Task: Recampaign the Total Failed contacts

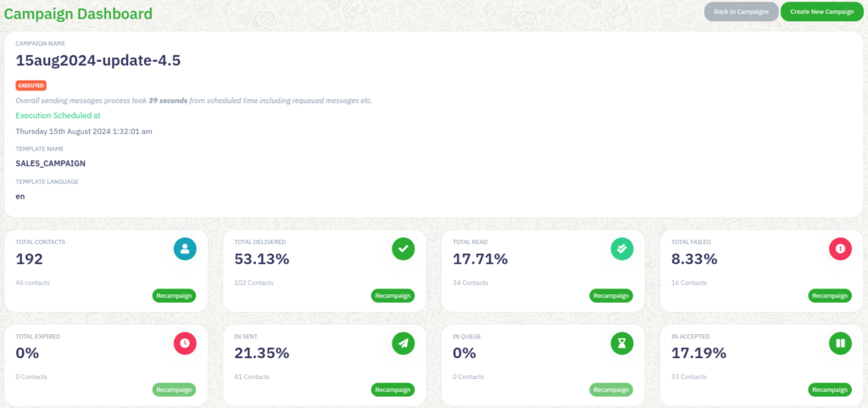Action: [x=830, y=295]
